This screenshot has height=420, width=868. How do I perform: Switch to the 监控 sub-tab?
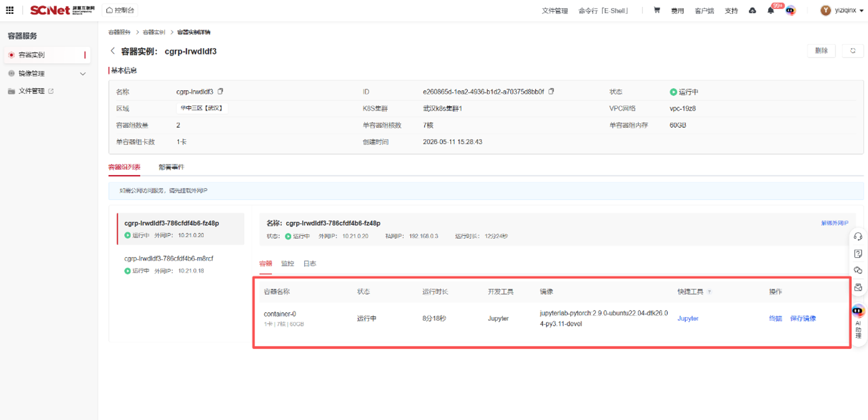point(288,263)
